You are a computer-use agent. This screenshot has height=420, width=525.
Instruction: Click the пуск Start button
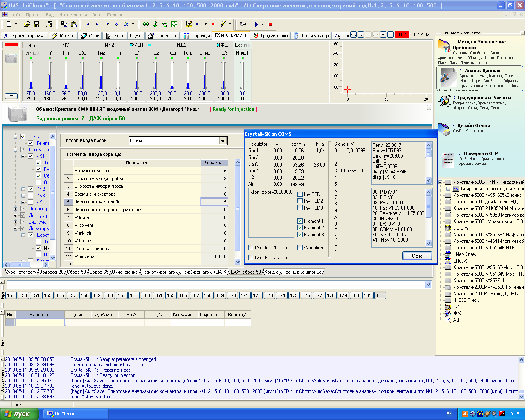click(19, 414)
